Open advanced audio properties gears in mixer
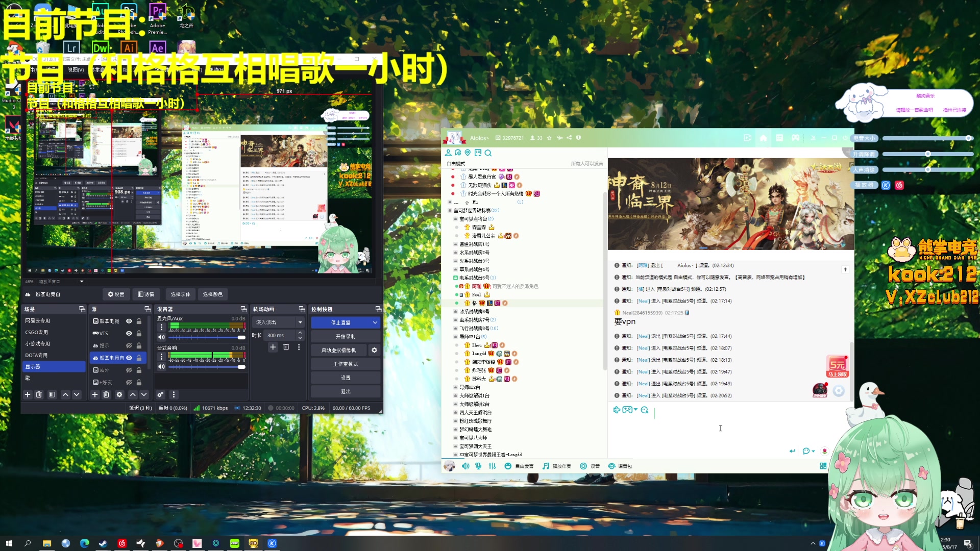The width and height of the screenshot is (980, 551). click(x=160, y=394)
